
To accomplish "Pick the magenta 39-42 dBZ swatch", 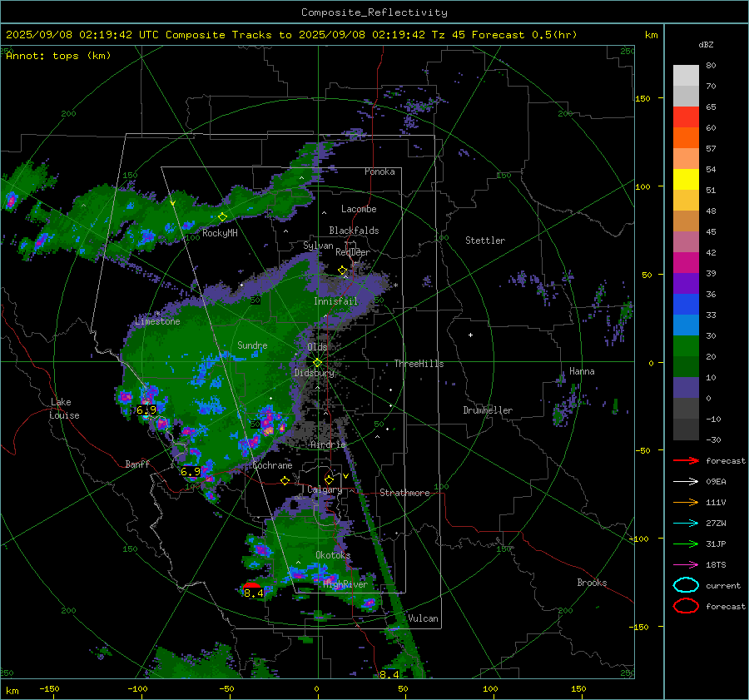I will point(686,263).
